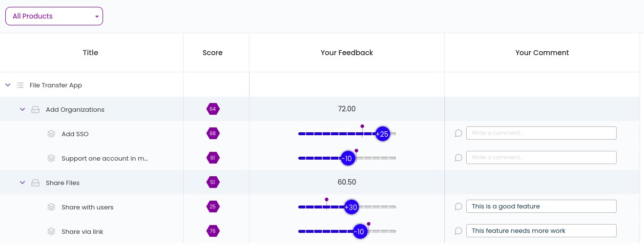644x248 pixels.
Task: Select the Share via link row title
Action: coord(83,231)
